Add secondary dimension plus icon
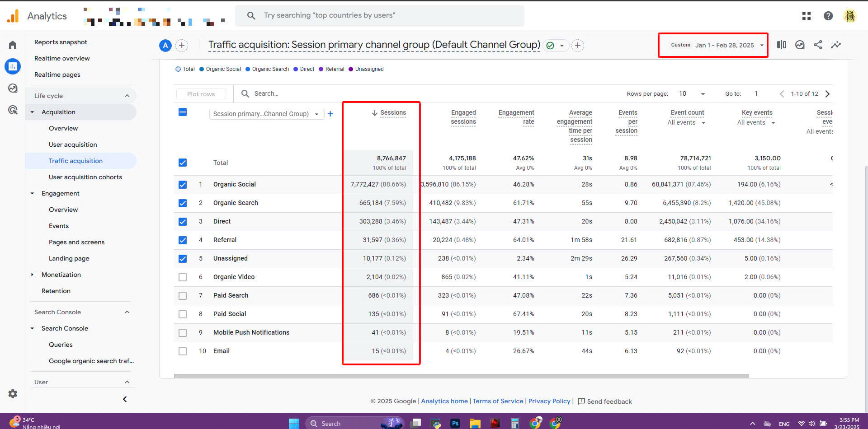The width and height of the screenshot is (868, 429). tap(330, 114)
